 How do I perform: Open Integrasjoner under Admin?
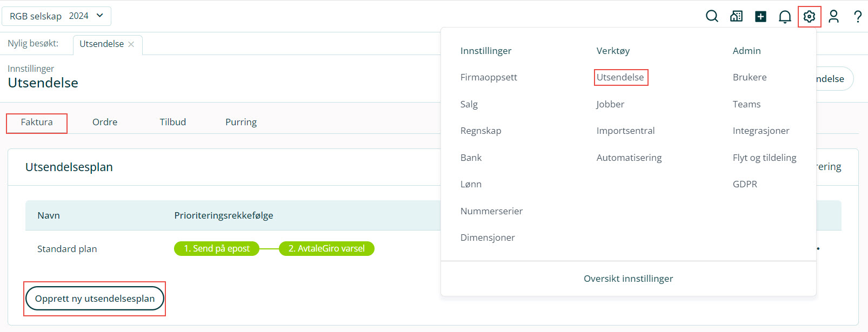[x=761, y=131]
